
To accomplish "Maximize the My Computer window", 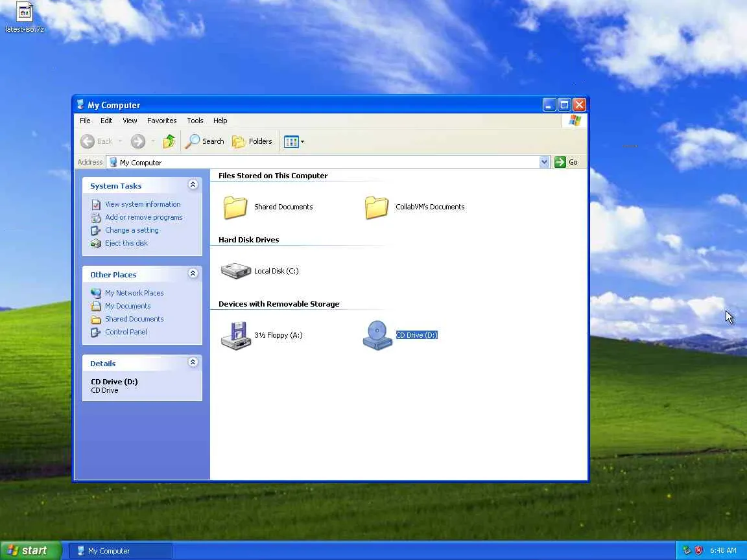I will 565,105.
